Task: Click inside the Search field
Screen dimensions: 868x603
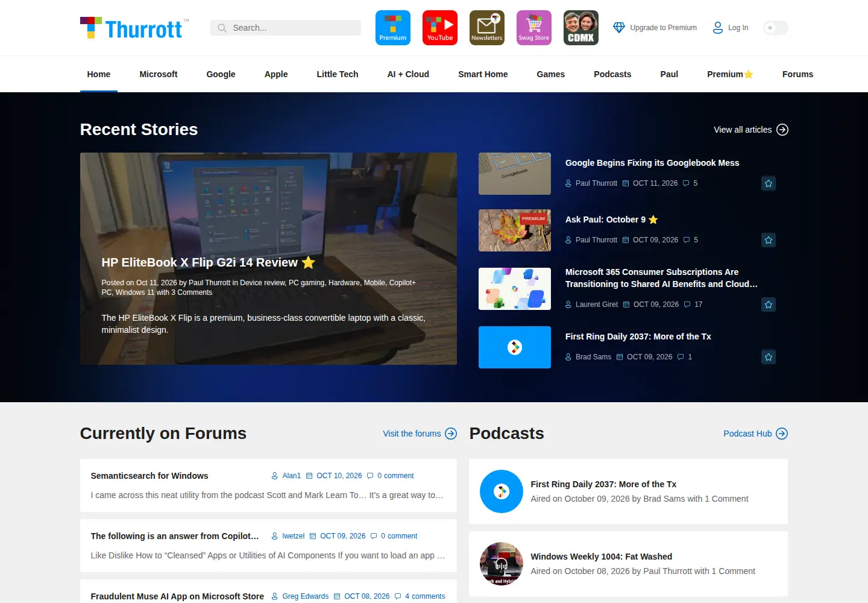Action: (x=286, y=28)
